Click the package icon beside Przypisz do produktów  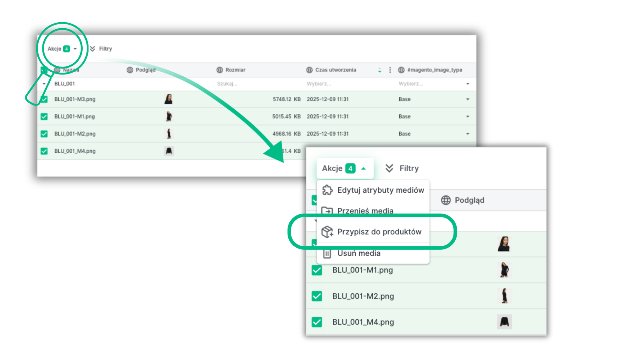327,232
